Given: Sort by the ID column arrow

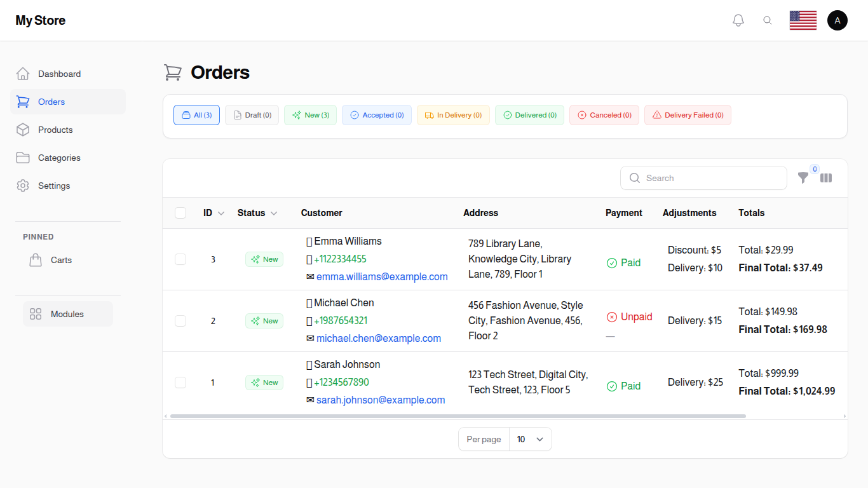Looking at the screenshot, I should (x=220, y=213).
